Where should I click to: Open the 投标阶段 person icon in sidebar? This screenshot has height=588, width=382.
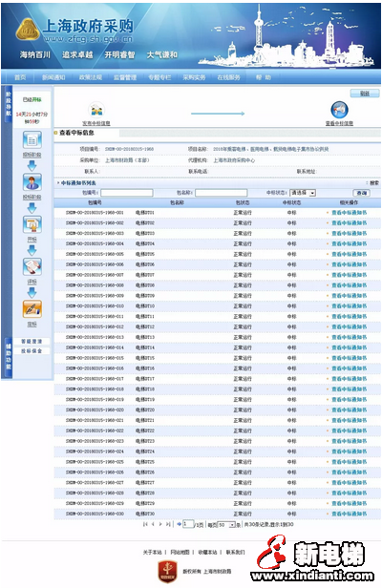[32, 182]
